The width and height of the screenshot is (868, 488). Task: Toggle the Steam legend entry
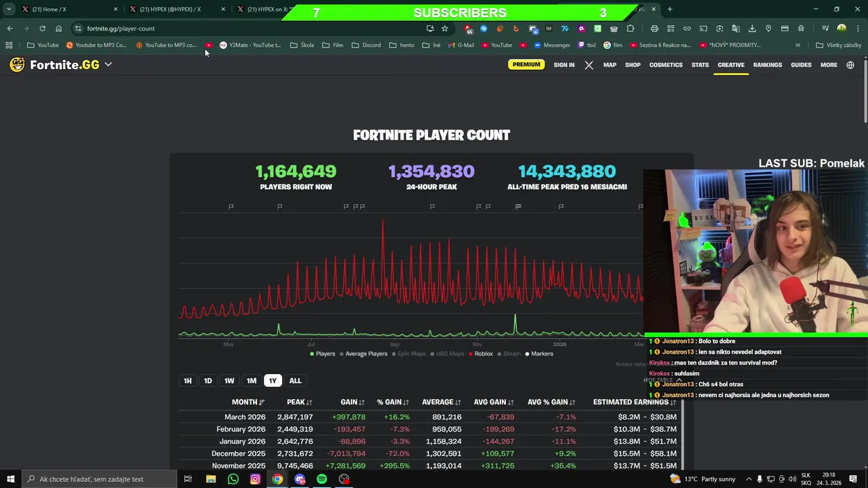(509, 354)
